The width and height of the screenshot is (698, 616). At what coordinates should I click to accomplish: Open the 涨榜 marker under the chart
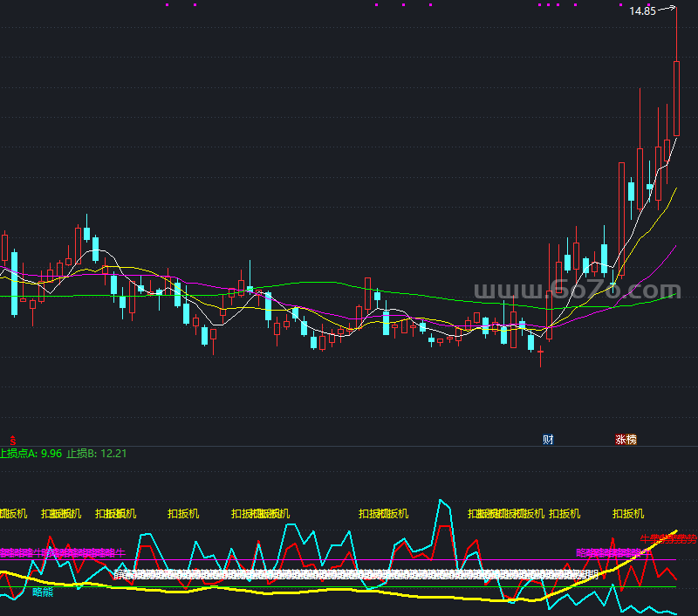click(x=626, y=440)
